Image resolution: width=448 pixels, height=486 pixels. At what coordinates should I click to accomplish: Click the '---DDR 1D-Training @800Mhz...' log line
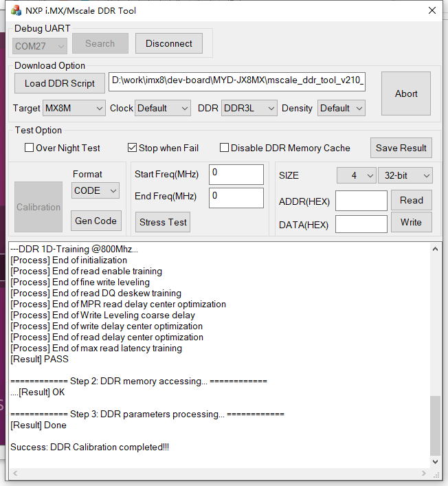coord(74,249)
